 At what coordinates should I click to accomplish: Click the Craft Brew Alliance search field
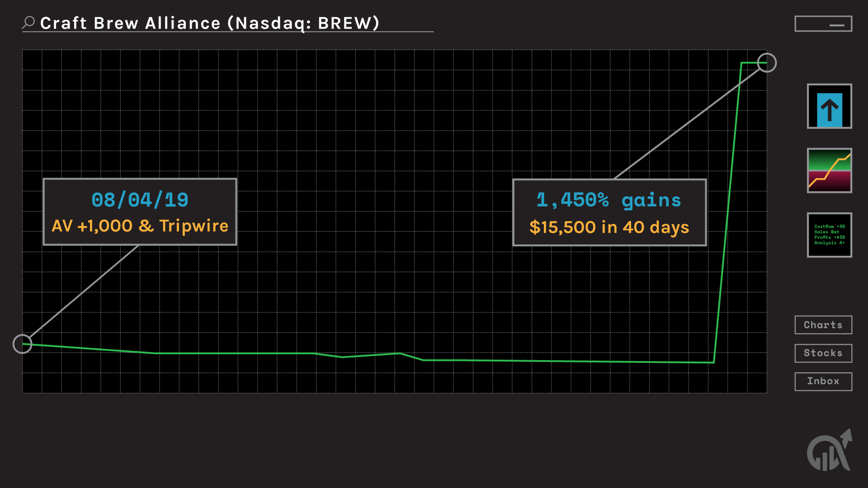pyautogui.click(x=210, y=23)
